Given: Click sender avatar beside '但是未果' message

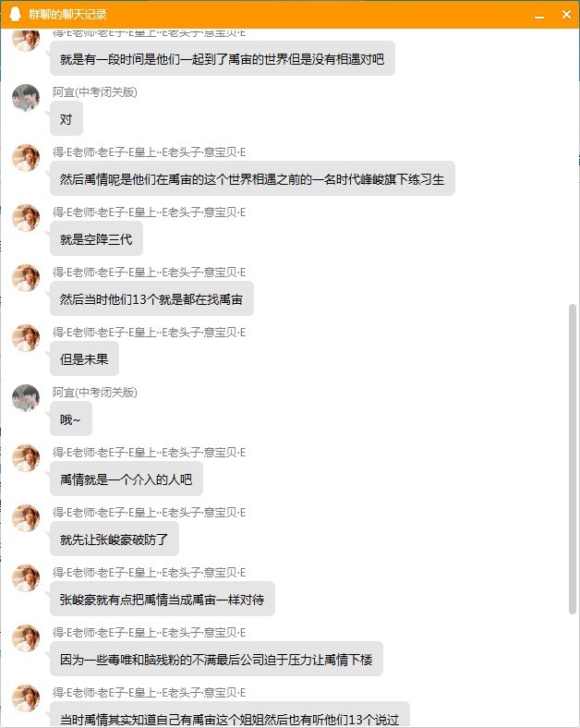Looking at the screenshot, I should pos(26,338).
